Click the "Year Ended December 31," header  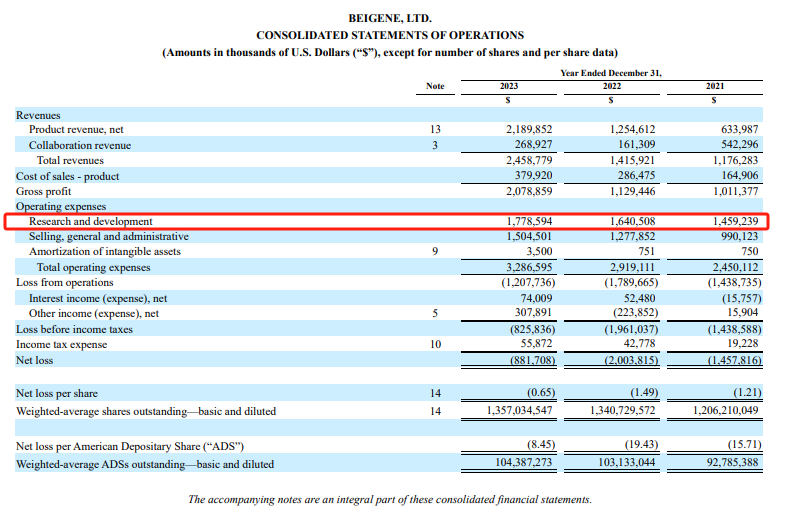click(x=611, y=73)
